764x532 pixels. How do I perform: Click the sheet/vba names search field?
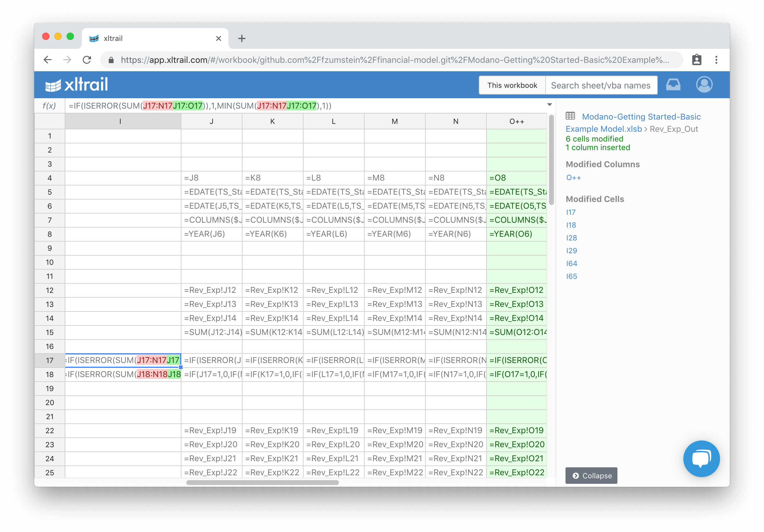(601, 85)
